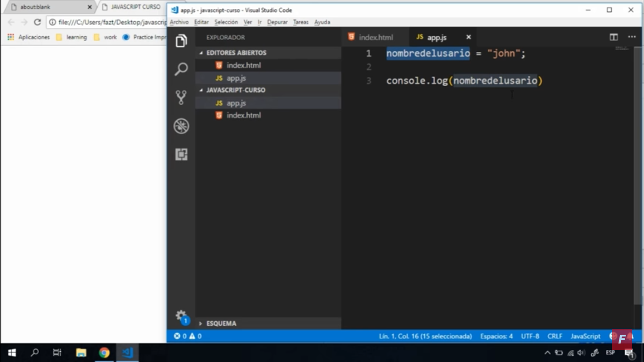Open the Windows Start menu
Screen dimensions: 644x362
[x=12, y=353]
